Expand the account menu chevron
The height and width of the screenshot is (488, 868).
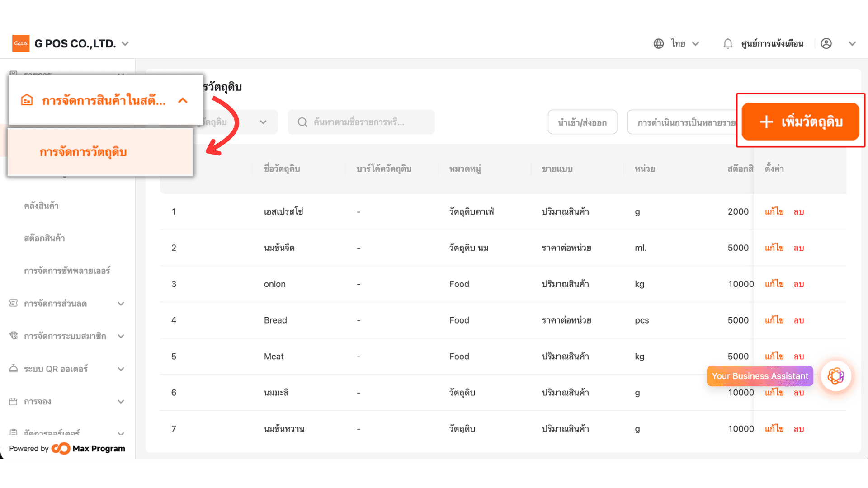(852, 43)
